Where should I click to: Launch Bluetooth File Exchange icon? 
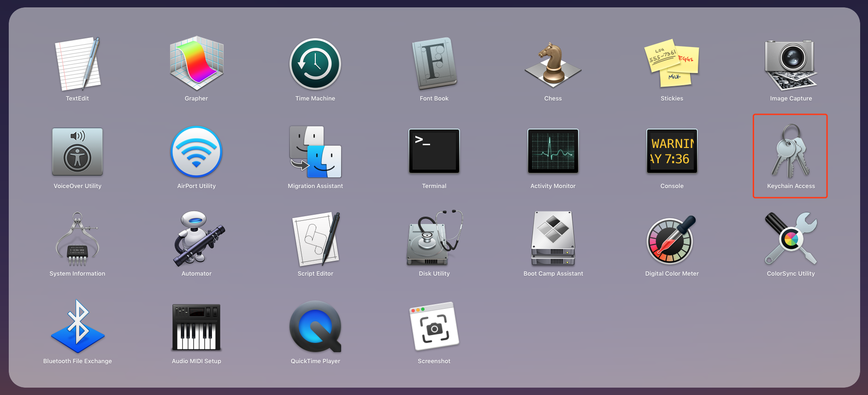[x=78, y=326]
